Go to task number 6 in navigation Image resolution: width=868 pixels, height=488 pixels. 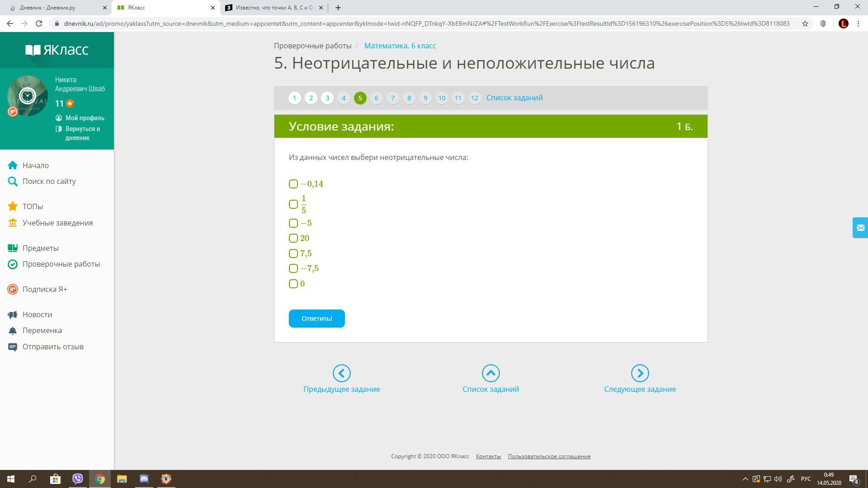(376, 98)
